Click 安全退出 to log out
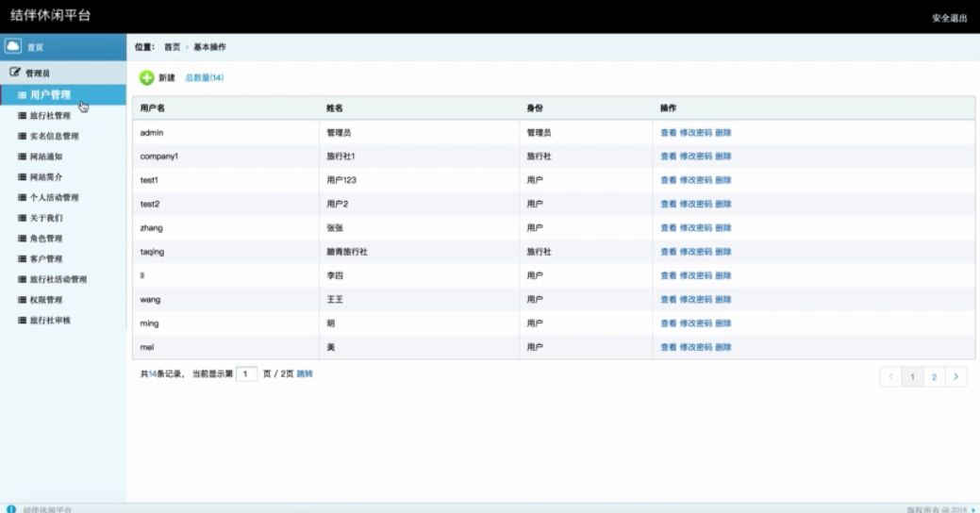Viewport: 980px width, 513px height. (950, 18)
